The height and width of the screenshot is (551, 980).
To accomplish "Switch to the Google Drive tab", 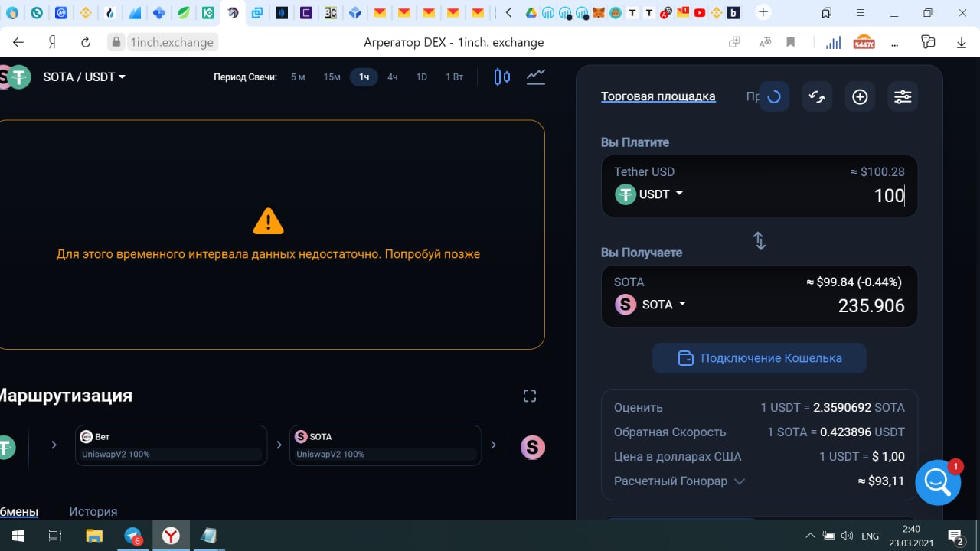I will tap(531, 12).
